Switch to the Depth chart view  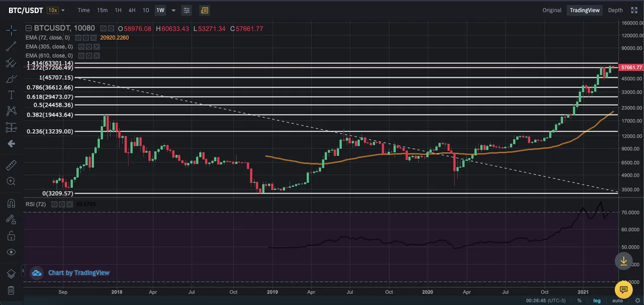(x=615, y=10)
